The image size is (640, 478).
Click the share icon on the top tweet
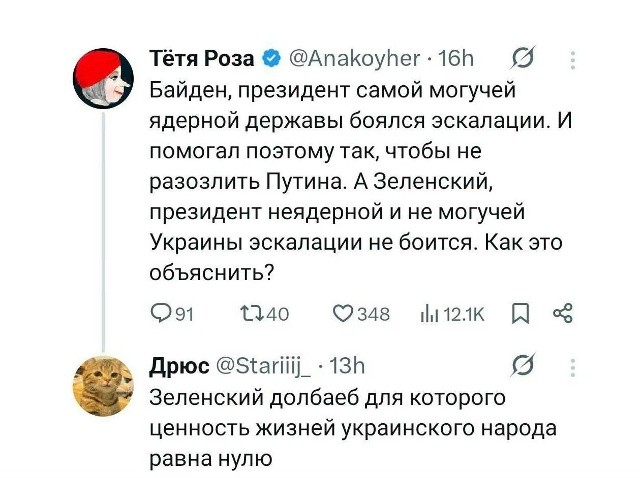pyautogui.click(x=562, y=314)
